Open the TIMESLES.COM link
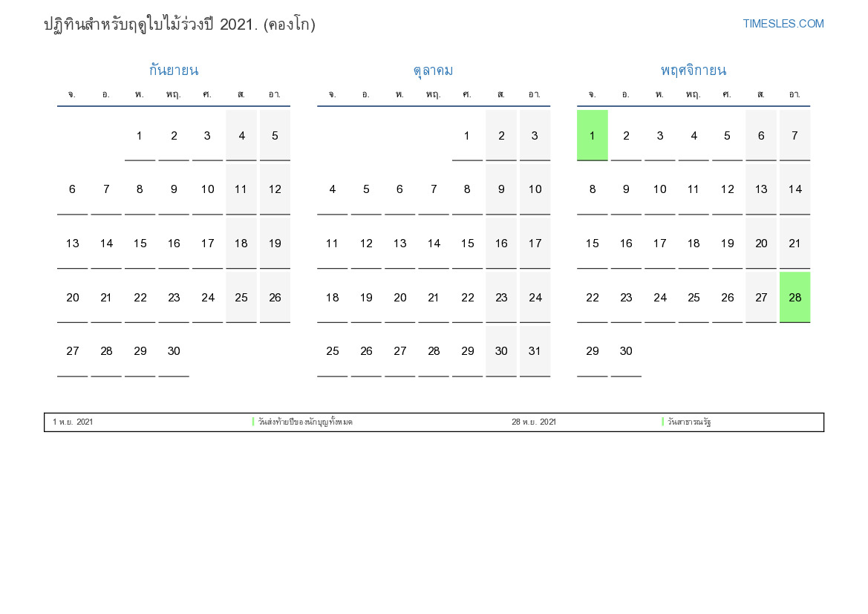 pyautogui.click(x=783, y=24)
